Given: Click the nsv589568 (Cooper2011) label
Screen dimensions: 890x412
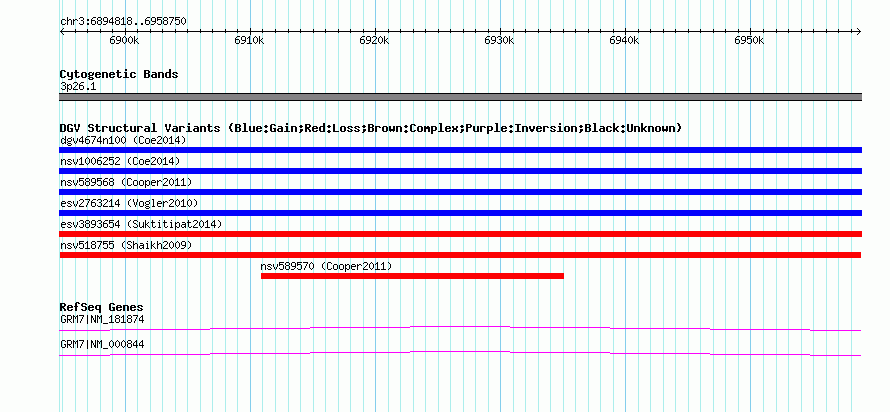Looking at the screenshot, I should click(x=126, y=182).
